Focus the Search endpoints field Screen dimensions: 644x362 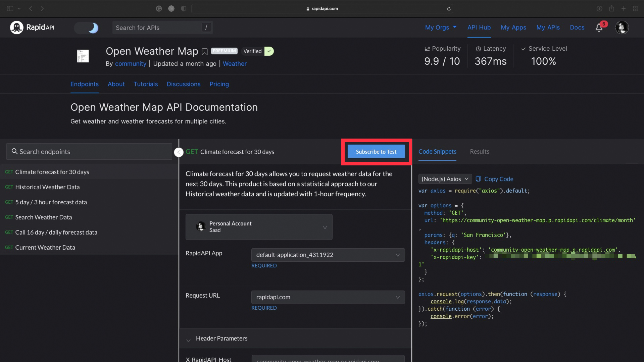click(x=89, y=152)
